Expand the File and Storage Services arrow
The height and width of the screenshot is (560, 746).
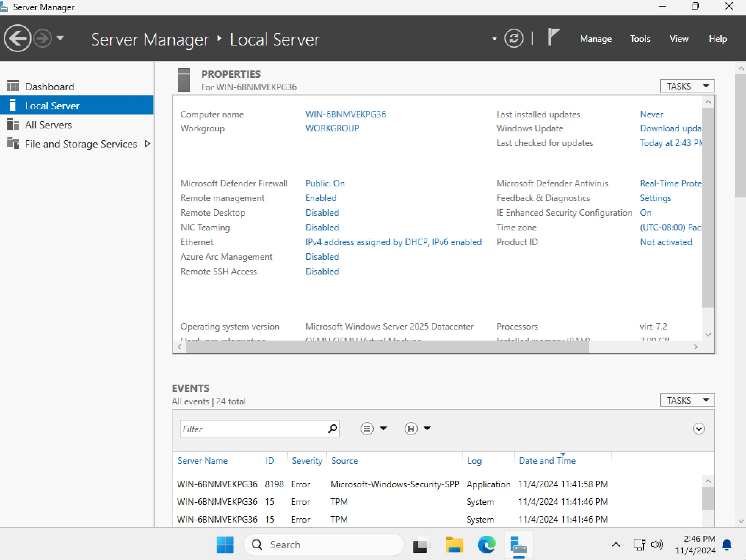pyautogui.click(x=148, y=143)
